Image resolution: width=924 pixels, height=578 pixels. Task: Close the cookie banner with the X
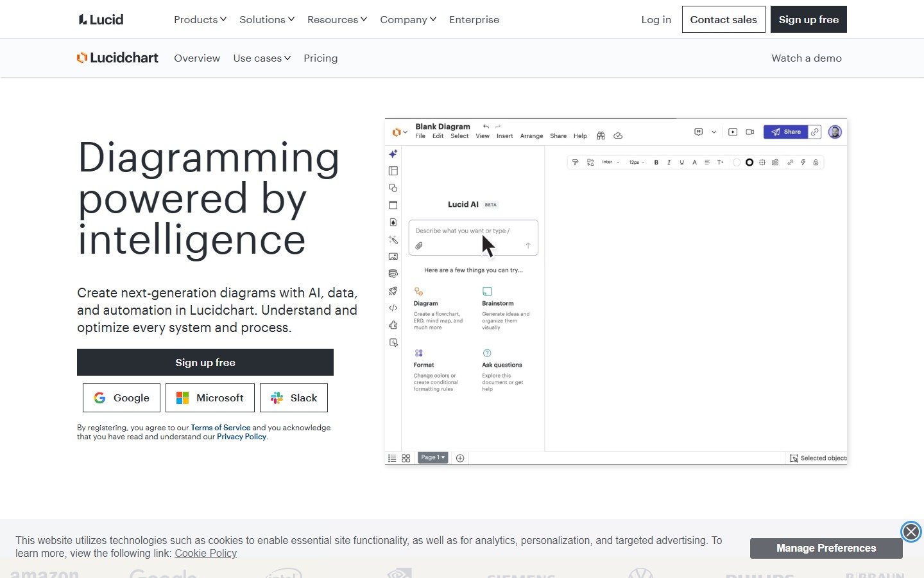[911, 532]
